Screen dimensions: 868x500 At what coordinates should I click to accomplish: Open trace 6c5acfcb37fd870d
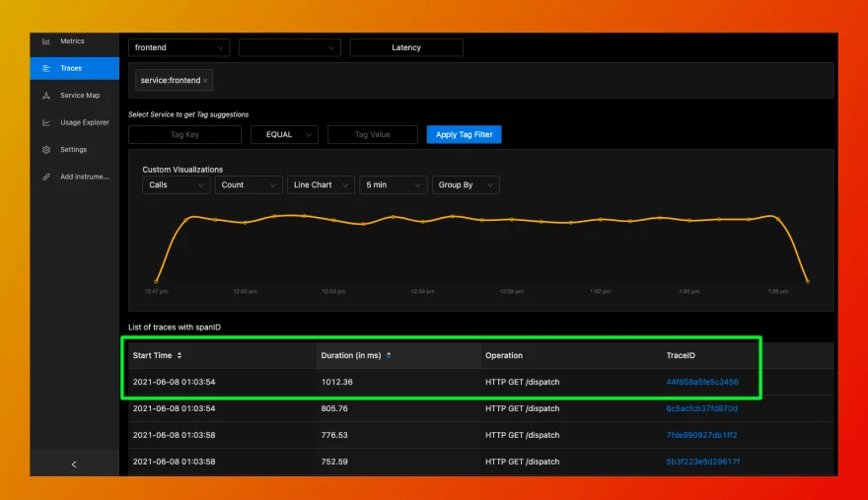point(701,408)
